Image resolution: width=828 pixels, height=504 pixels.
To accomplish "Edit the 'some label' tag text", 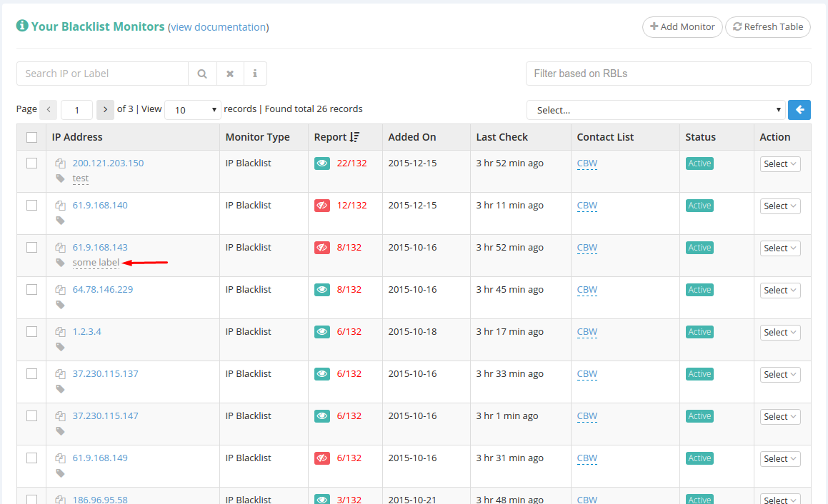I will tap(96, 262).
